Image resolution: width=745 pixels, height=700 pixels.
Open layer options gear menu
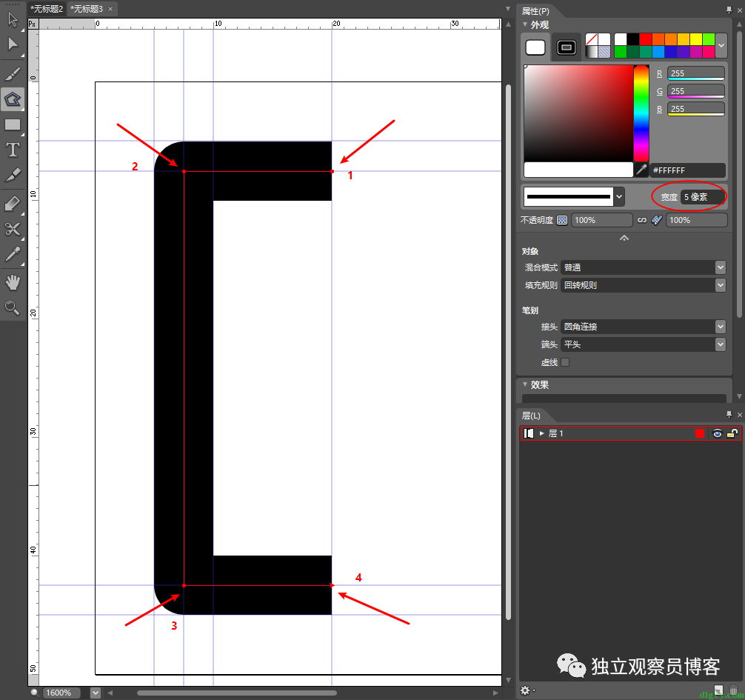click(527, 690)
